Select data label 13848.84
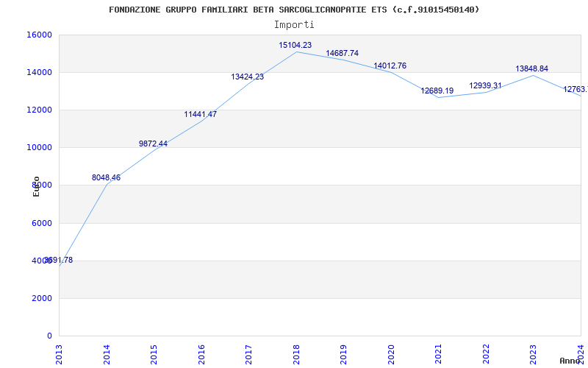Viewport: 588px width, 368px height. pos(531,68)
